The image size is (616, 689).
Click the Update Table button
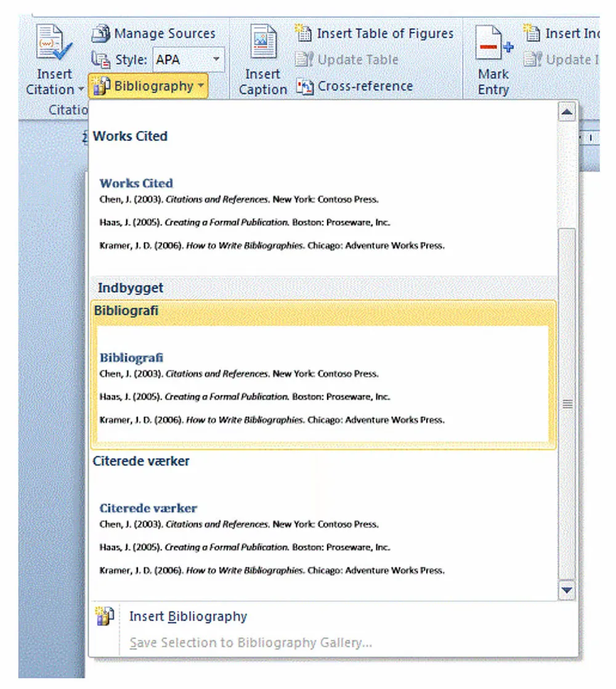(347, 59)
